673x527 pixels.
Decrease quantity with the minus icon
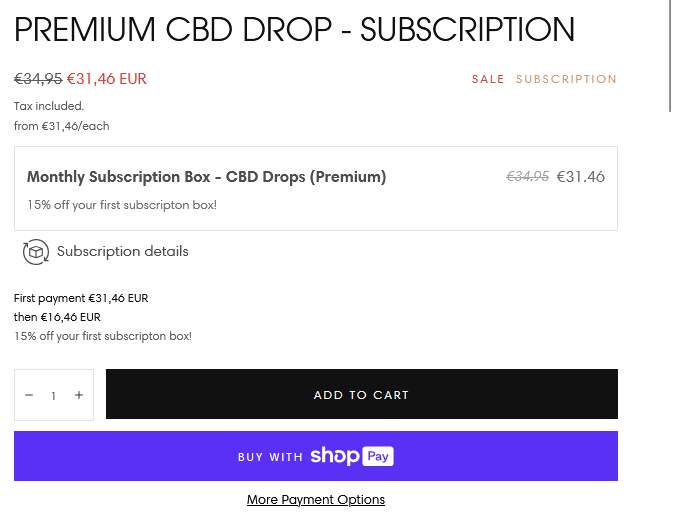pos(29,395)
